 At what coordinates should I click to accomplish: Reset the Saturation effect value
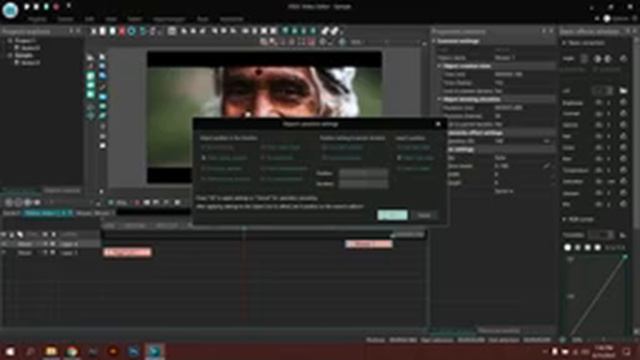click(x=623, y=181)
